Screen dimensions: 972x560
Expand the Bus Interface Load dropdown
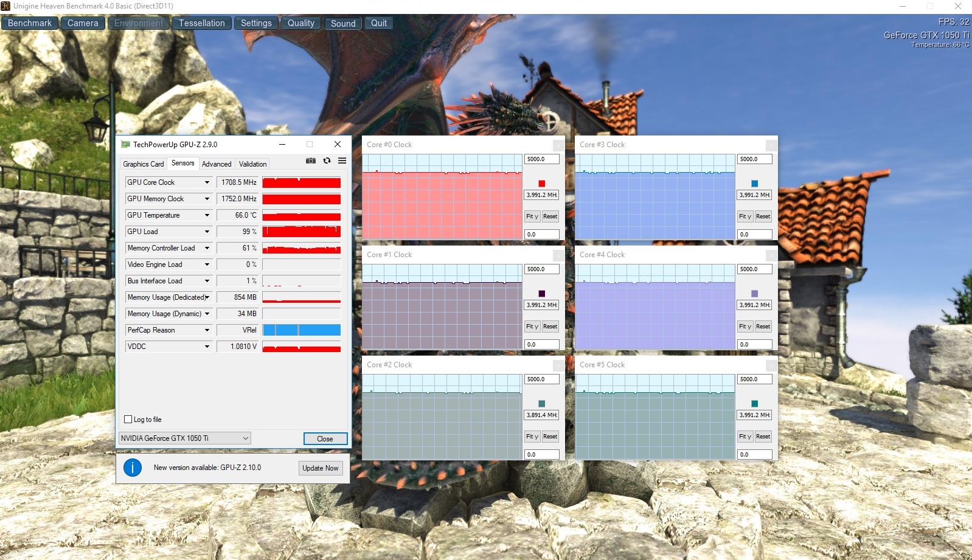[x=207, y=281]
